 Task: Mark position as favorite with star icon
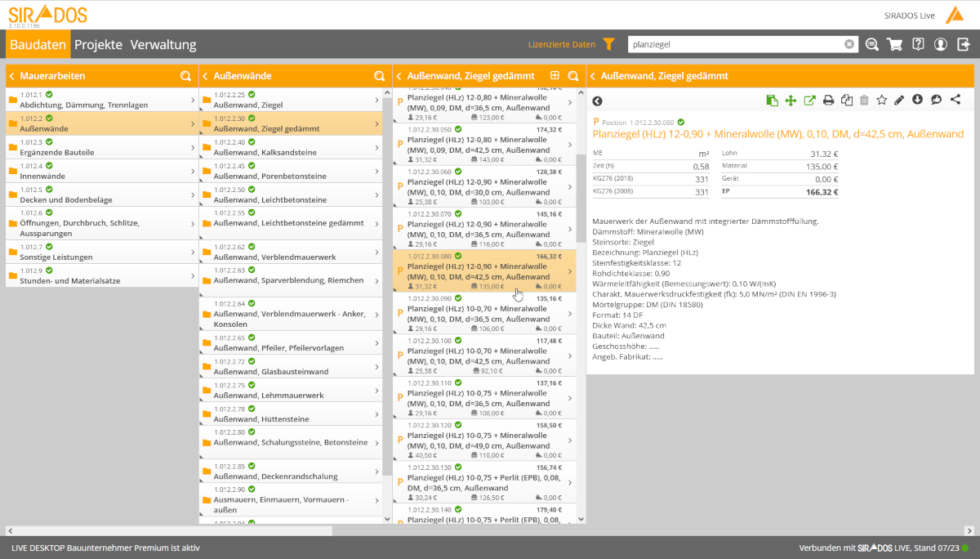pyautogui.click(x=881, y=101)
